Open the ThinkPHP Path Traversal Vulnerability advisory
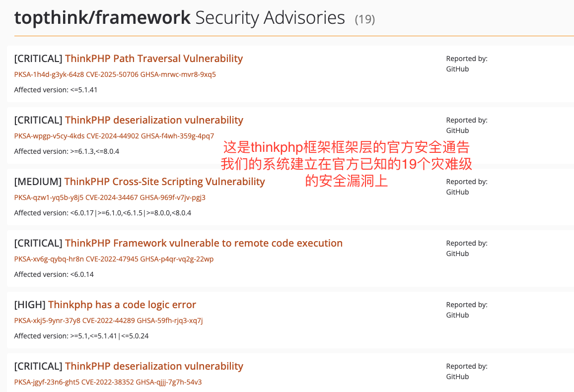Image resolution: width=574 pixels, height=392 pixels. (153, 59)
